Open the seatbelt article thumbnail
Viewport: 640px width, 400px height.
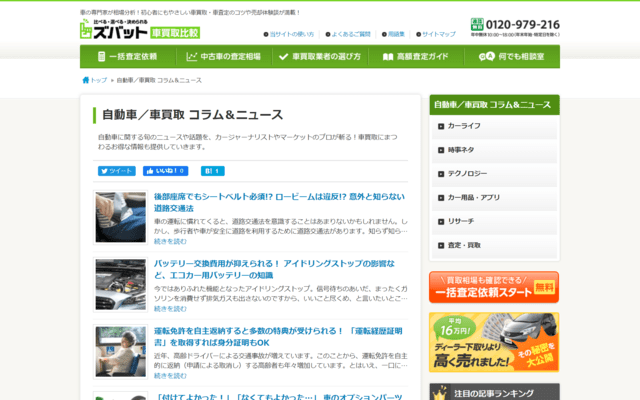tap(120, 217)
